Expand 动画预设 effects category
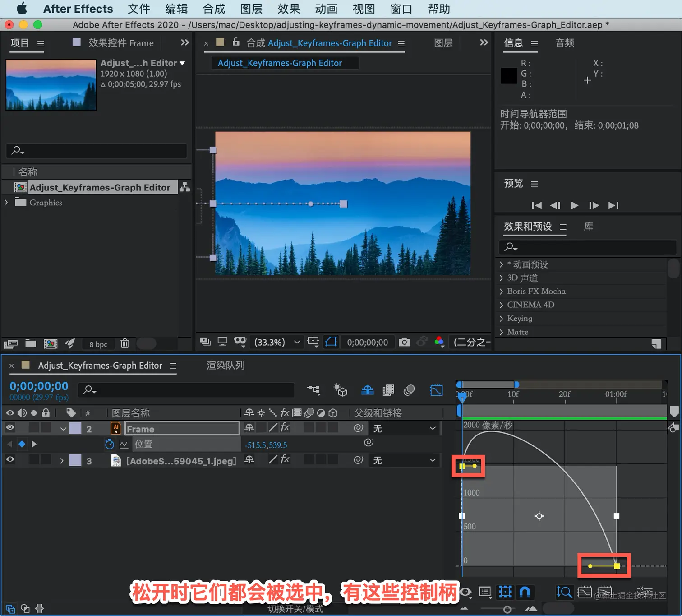The image size is (682, 616). click(501, 264)
